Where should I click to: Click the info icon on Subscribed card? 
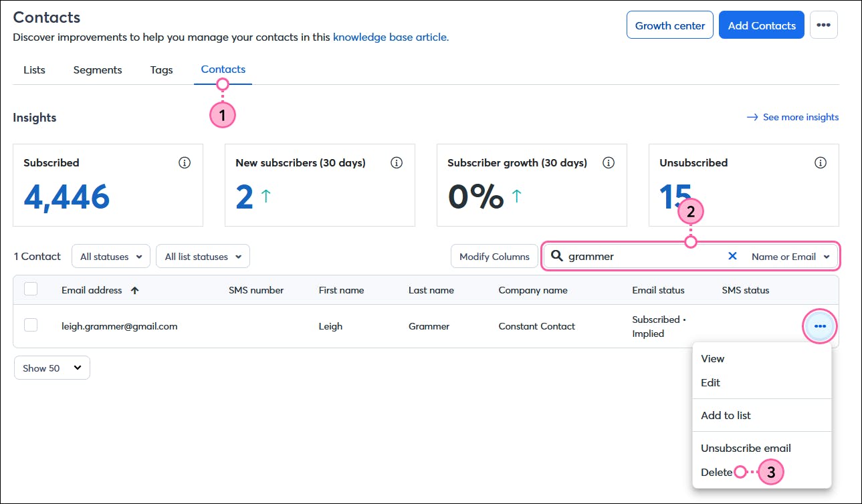pyautogui.click(x=185, y=163)
